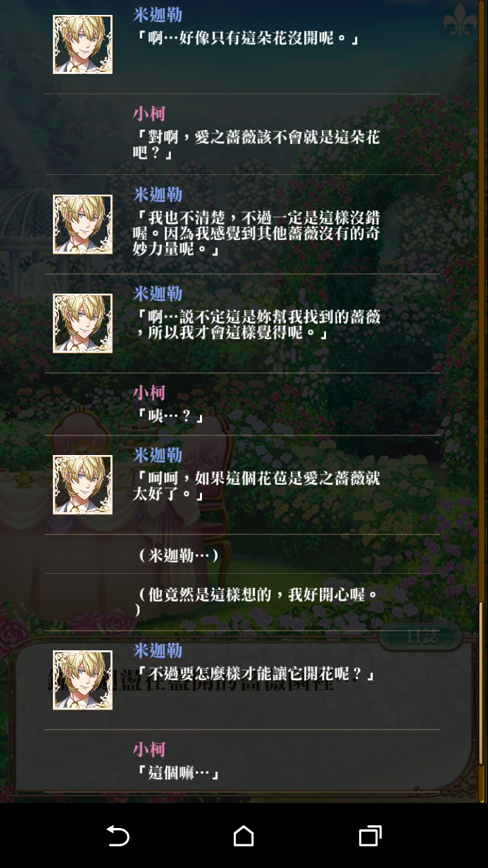Select 小柯's line 愛之薔薇該不會就是這朵花吧
Screen dimensions: 488x868
tap(256, 145)
